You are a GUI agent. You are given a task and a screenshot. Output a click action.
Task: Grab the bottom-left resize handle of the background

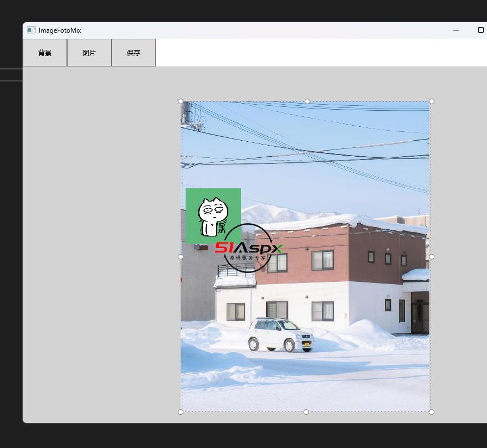pos(181,412)
